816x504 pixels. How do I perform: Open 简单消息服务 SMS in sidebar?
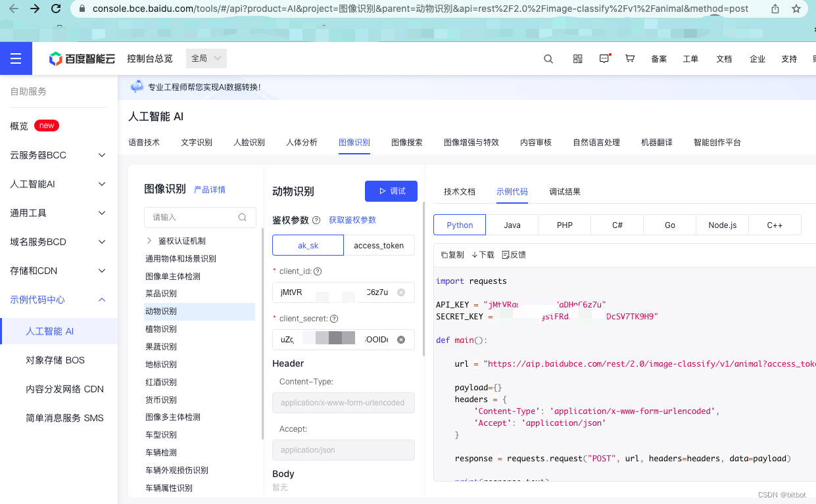64,418
